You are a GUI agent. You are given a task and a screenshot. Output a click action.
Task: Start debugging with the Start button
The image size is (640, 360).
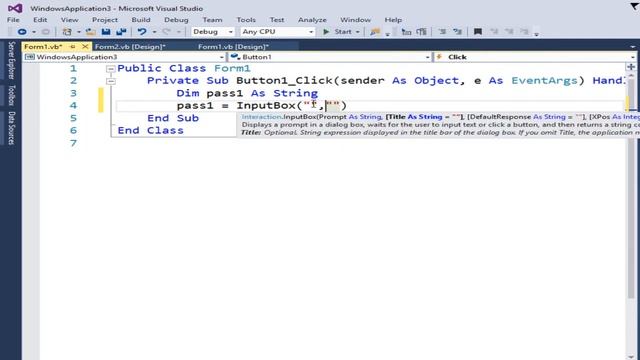coord(338,31)
